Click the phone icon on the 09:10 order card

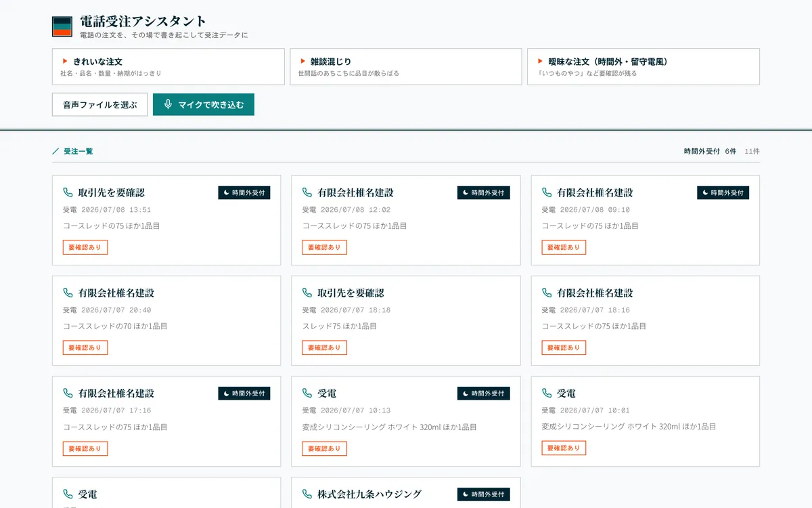[x=547, y=192]
